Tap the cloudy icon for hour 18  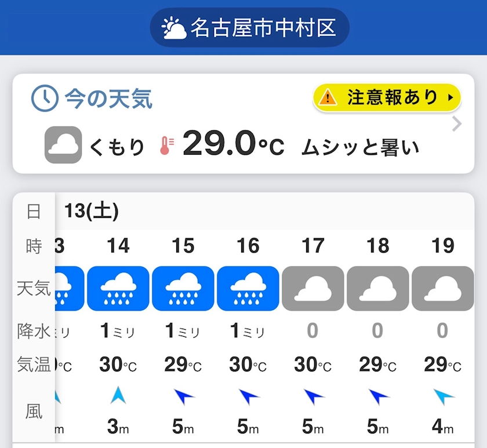[x=378, y=288]
